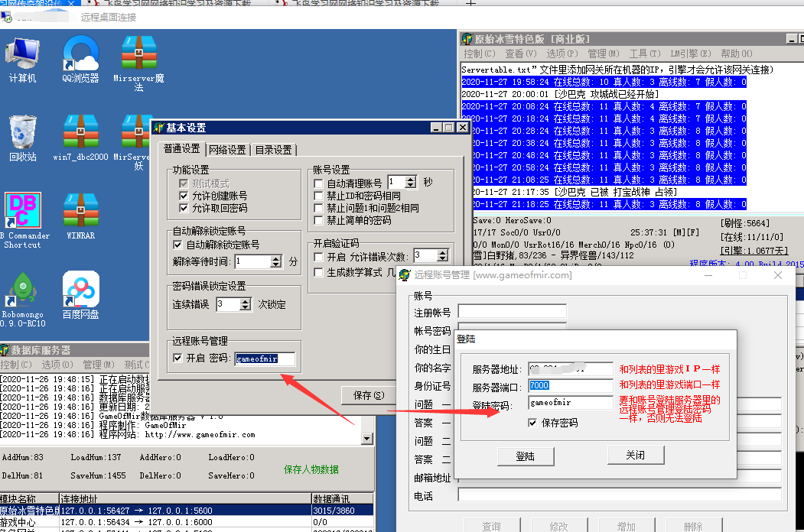The height and width of the screenshot is (532, 804).
Task: Adjust the 连续错误 lock count spinner
Action: [x=245, y=304]
